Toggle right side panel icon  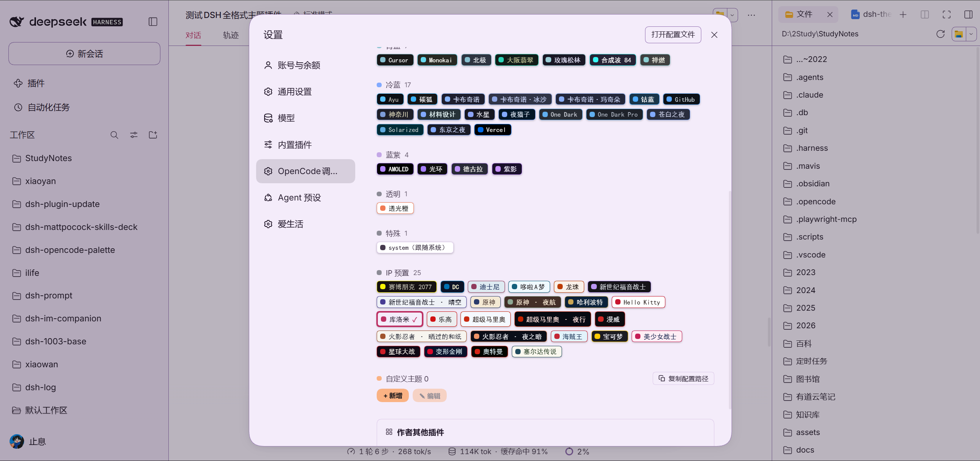[969, 15]
